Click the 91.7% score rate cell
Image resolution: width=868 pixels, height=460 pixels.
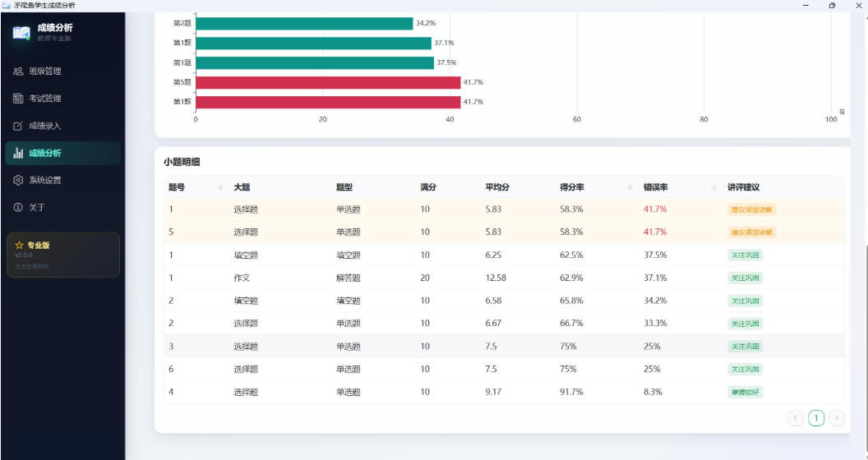571,392
